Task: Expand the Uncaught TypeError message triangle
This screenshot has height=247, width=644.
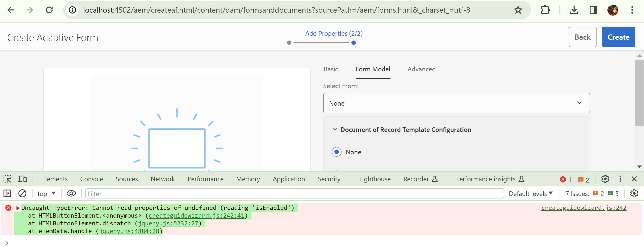Action: tap(18, 208)
